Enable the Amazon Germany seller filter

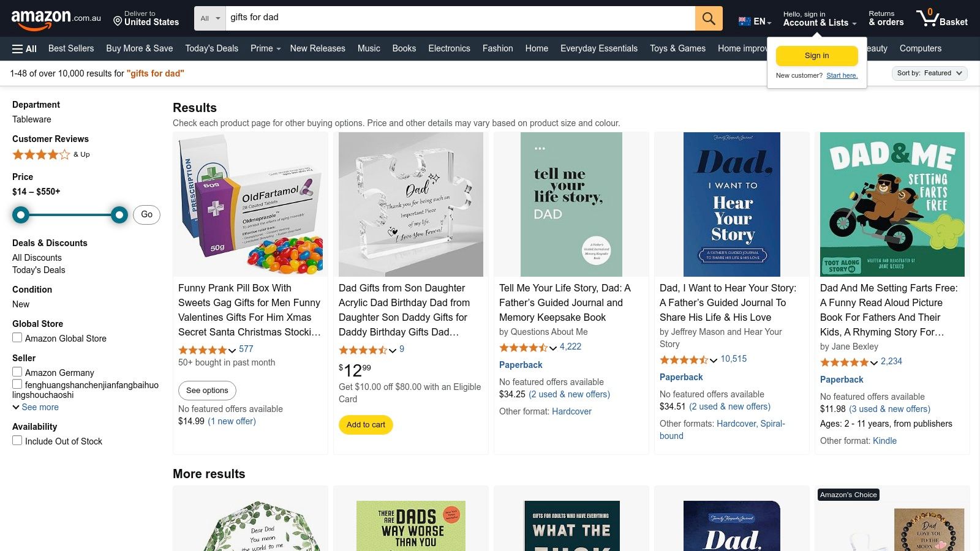(x=17, y=372)
